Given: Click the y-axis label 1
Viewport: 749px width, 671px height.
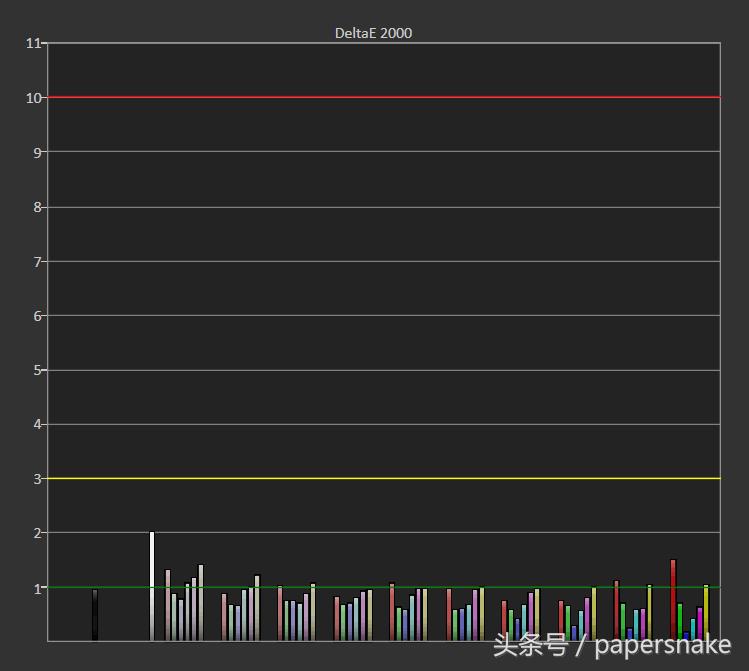Looking at the screenshot, I should point(37,589).
